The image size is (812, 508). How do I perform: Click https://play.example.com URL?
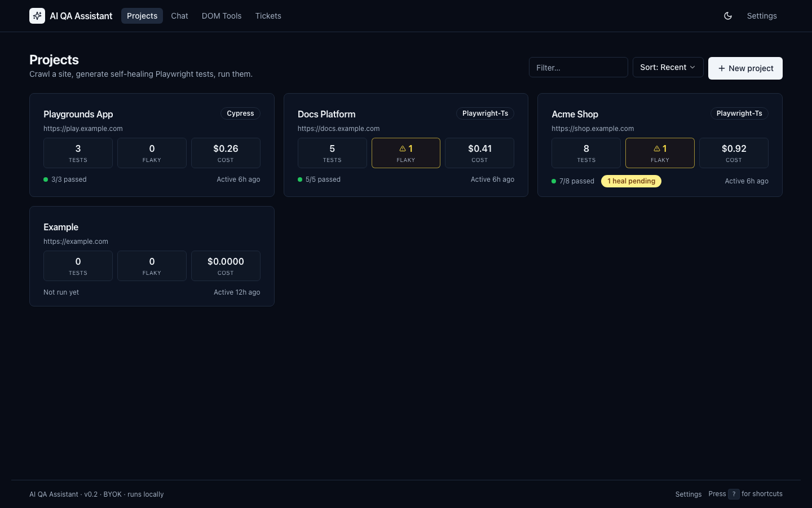pos(83,129)
